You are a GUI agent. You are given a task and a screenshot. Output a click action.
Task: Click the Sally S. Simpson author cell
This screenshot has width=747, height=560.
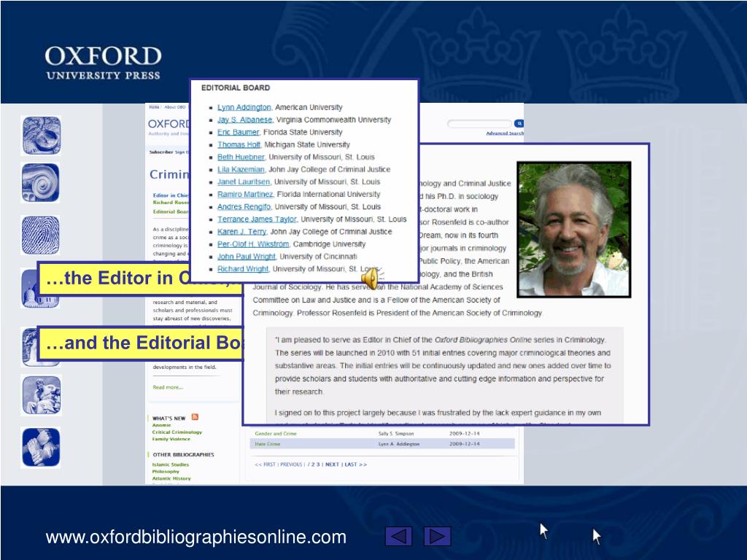[x=396, y=433]
